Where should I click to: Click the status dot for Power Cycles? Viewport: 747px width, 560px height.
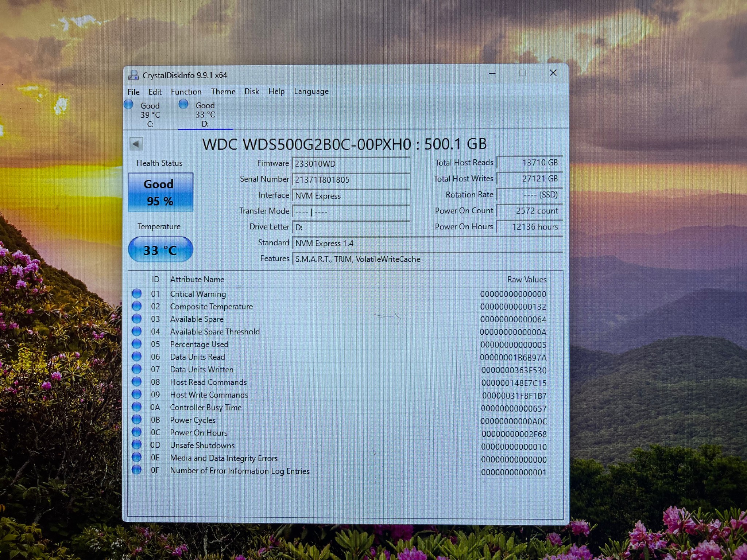(x=137, y=420)
